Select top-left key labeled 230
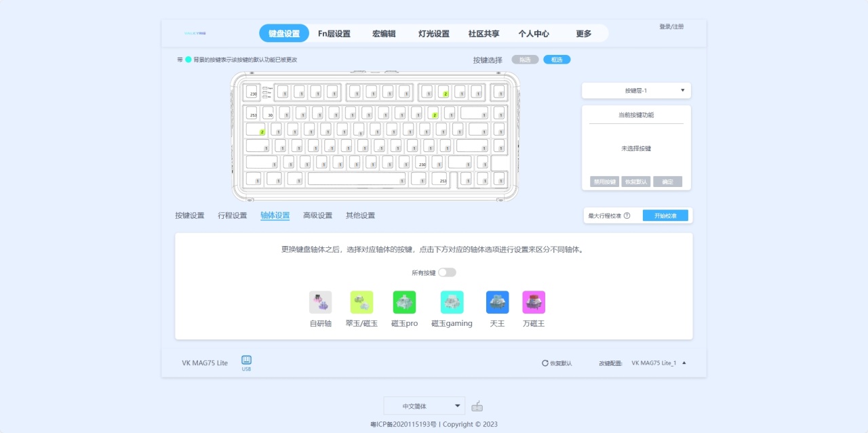Viewport: 868px width, 433px height. click(x=253, y=91)
